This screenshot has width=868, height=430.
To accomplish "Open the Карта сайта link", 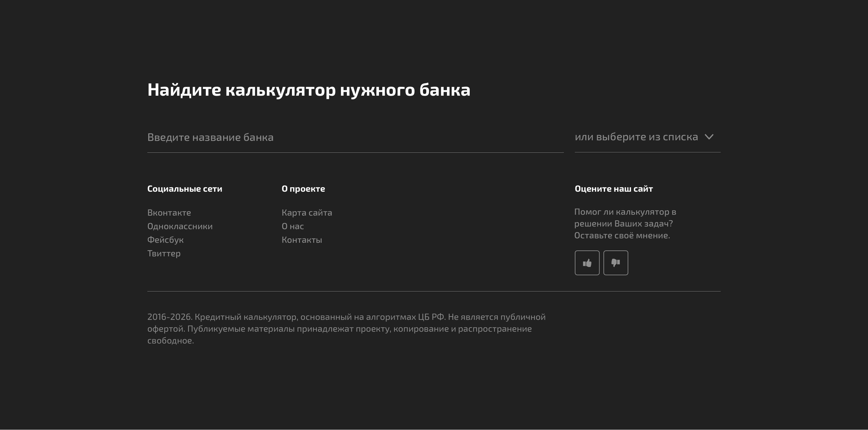I will [307, 213].
